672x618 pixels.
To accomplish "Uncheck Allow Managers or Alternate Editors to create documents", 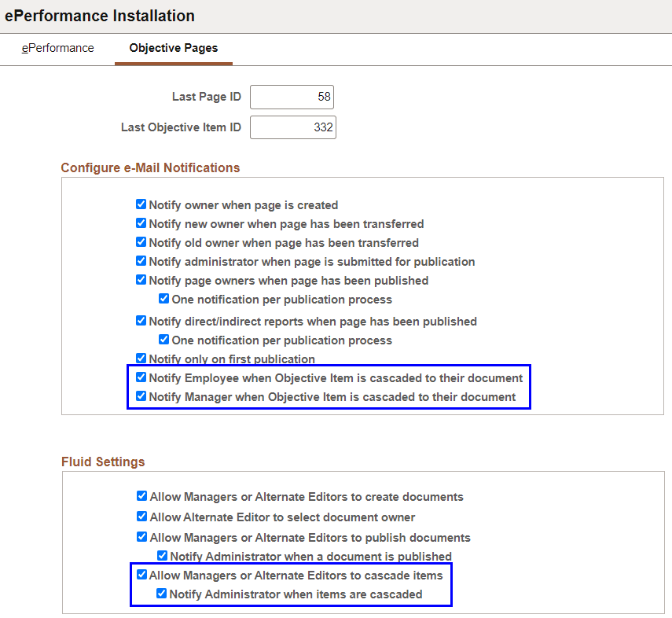I will 141,495.
